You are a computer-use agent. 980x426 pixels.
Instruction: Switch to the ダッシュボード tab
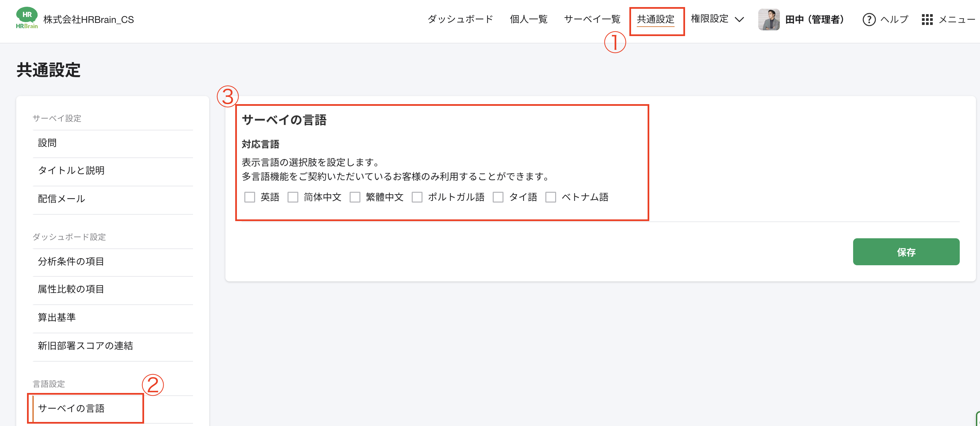460,19
